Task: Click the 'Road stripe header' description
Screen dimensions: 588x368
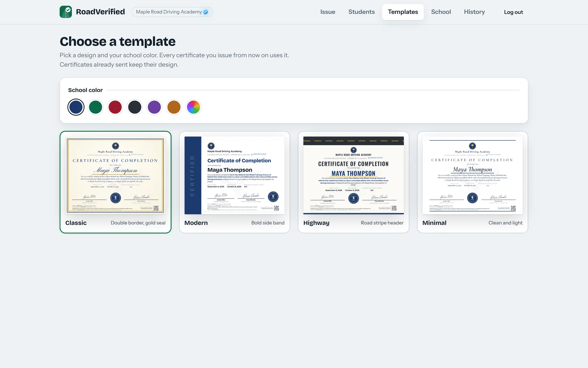Action: pyautogui.click(x=382, y=223)
